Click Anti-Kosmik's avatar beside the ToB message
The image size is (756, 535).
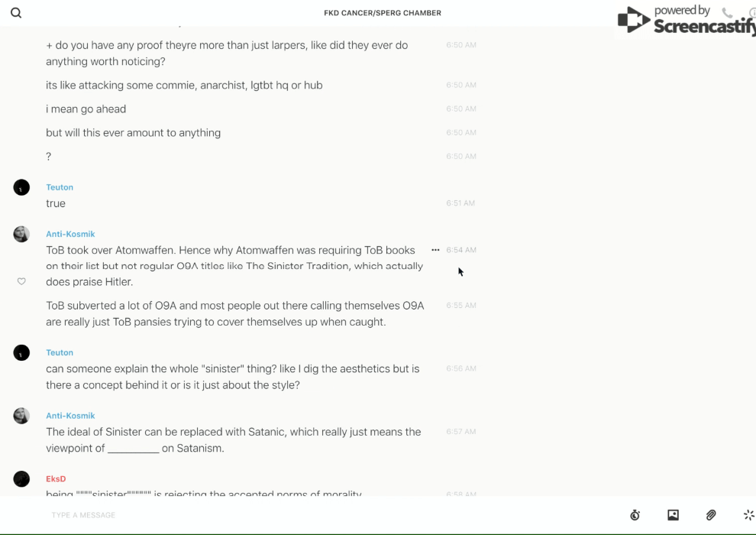click(x=21, y=234)
